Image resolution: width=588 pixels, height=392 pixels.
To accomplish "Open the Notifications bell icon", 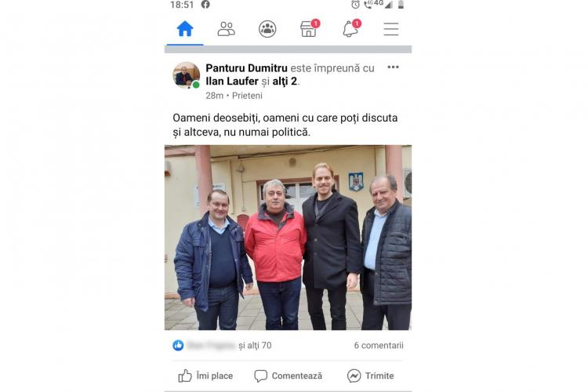I will [351, 28].
